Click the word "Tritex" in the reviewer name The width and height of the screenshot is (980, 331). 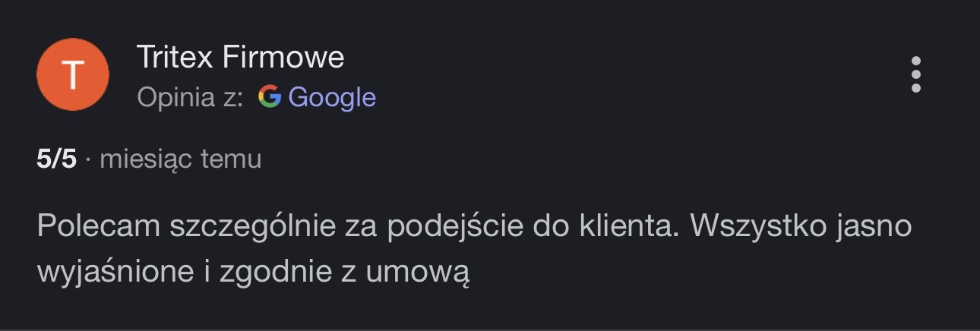point(175,57)
